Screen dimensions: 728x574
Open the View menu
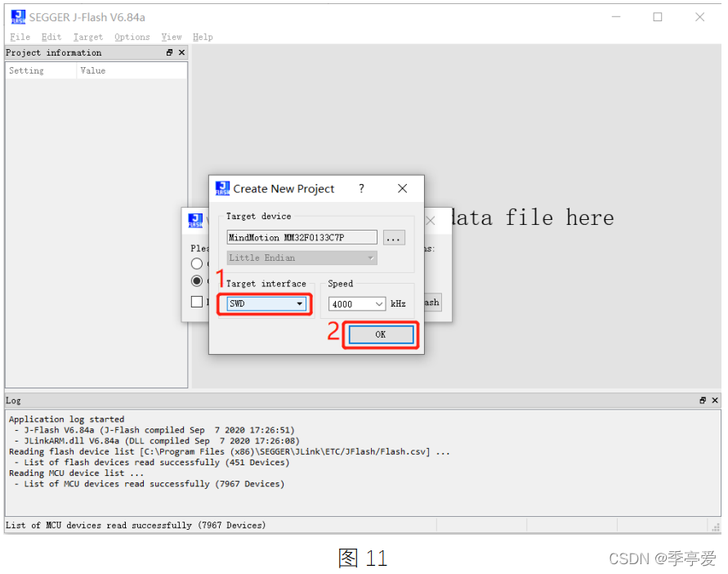(x=171, y=37)
